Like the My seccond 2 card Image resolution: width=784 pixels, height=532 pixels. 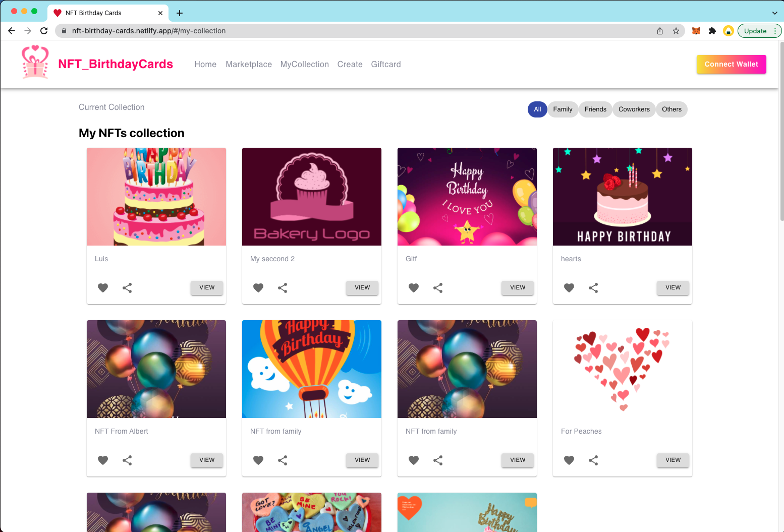pyautogui.click(x=258, y=288)
